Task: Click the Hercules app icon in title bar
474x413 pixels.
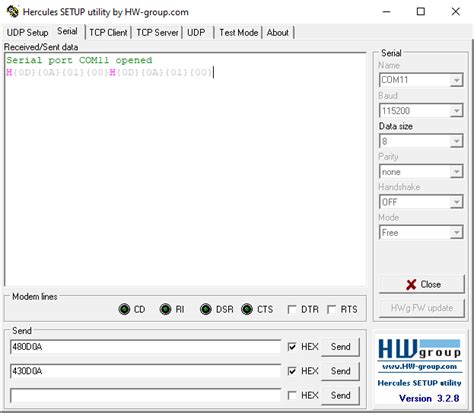Action: pyautogui.click(x=13, y=12)
